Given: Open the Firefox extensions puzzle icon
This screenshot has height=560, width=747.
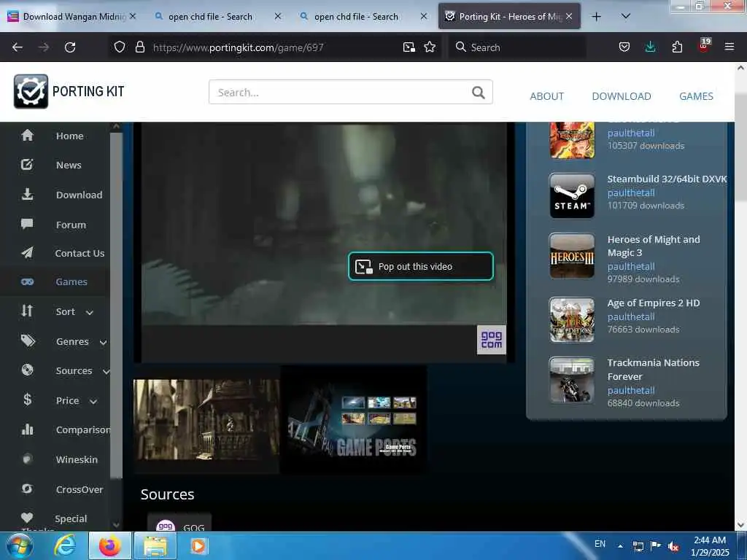Looking at the screenshot, I should (x=677, y=47).
